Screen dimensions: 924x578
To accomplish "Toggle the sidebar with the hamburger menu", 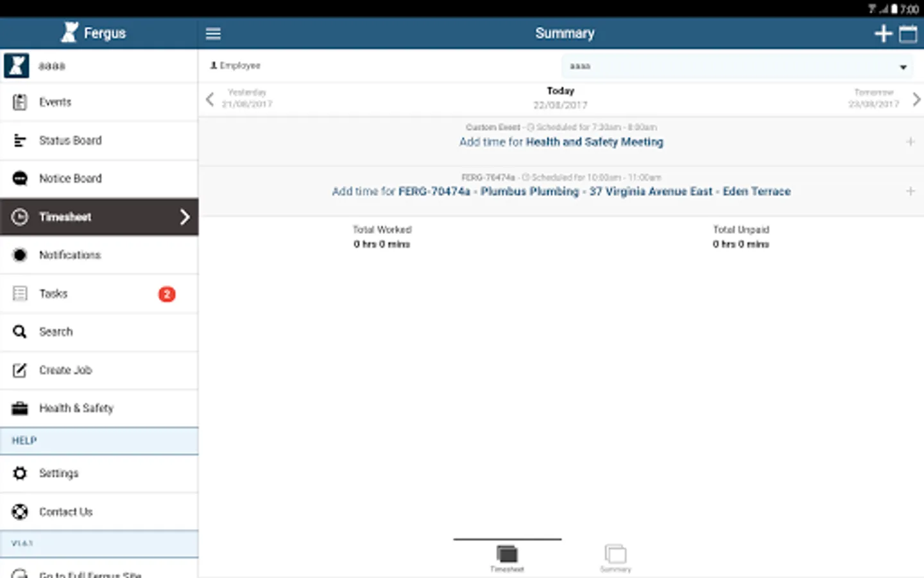I will tap(213, 33).
